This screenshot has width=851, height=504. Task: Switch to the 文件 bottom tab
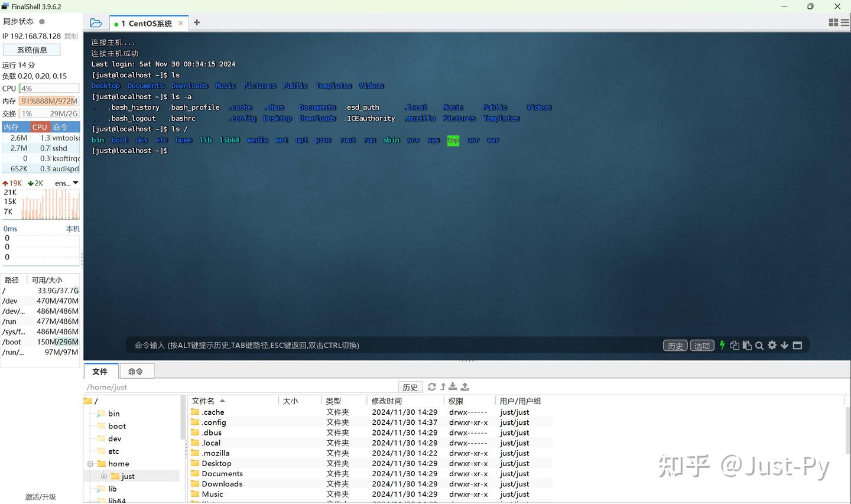pos(100,371)
